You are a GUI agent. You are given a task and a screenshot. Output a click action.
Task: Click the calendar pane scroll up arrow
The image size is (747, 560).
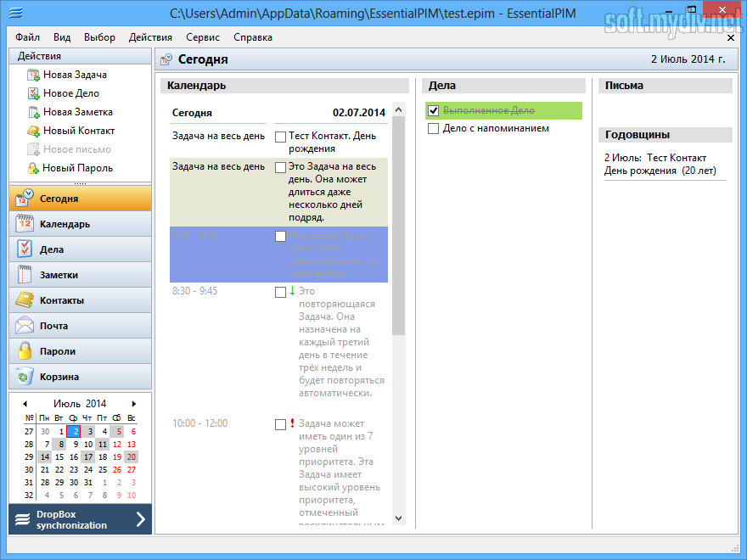(399, 109)
